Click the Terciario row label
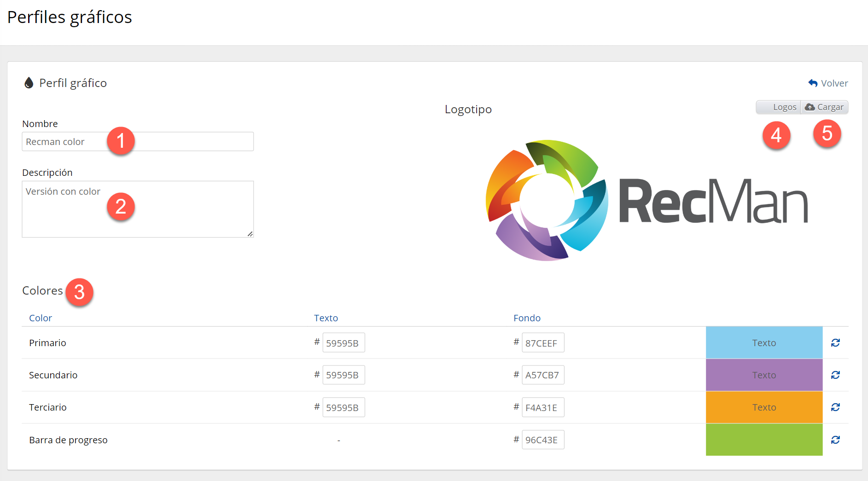The width and height of the screenshot is (868, 481). pyautogui.click(x=48, y=407)
